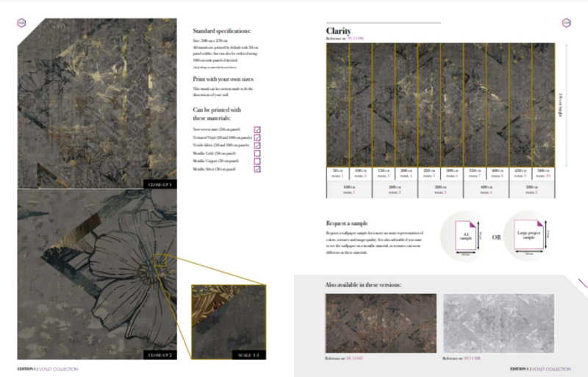Screen dimensions: 588x377
Task: Click the "100 cm panel 2" cell
Action: point(360,173)
